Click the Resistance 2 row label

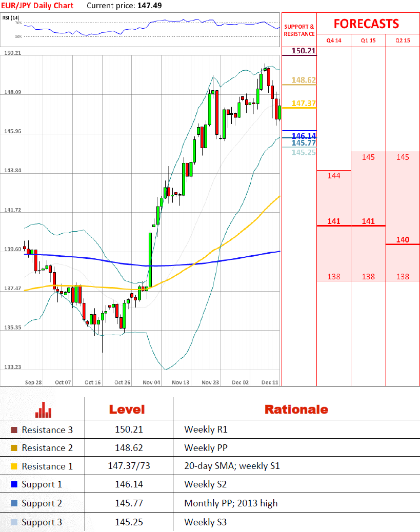point(47,448)
